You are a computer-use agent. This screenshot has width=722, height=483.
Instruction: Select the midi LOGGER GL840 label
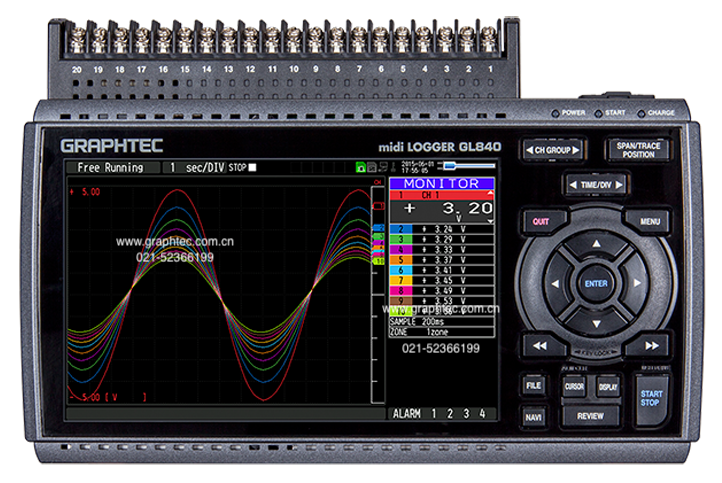440,147
